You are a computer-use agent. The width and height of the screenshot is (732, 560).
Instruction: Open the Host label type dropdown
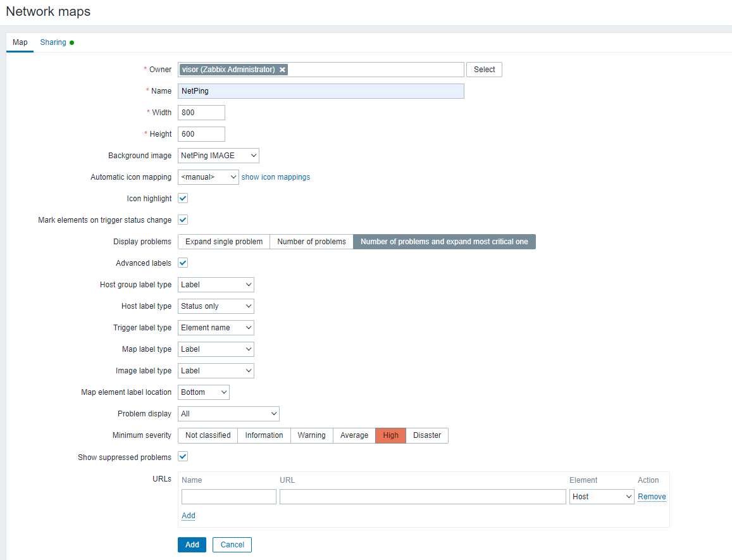[x=216, y=306]
